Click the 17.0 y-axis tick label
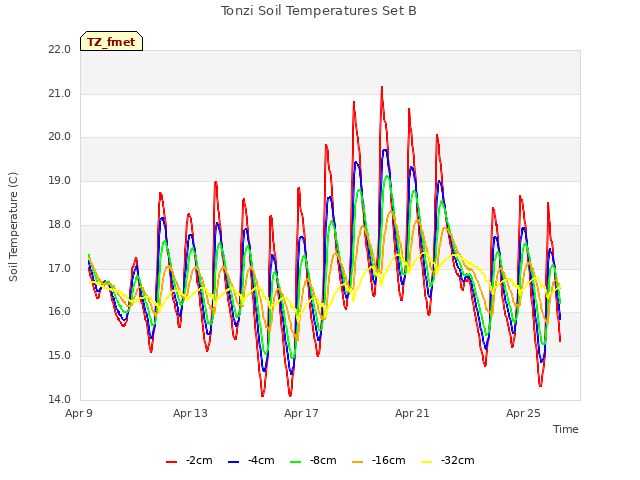Image resolution: width=640 pixels, height=480 pixels. (x=60, y=269)
